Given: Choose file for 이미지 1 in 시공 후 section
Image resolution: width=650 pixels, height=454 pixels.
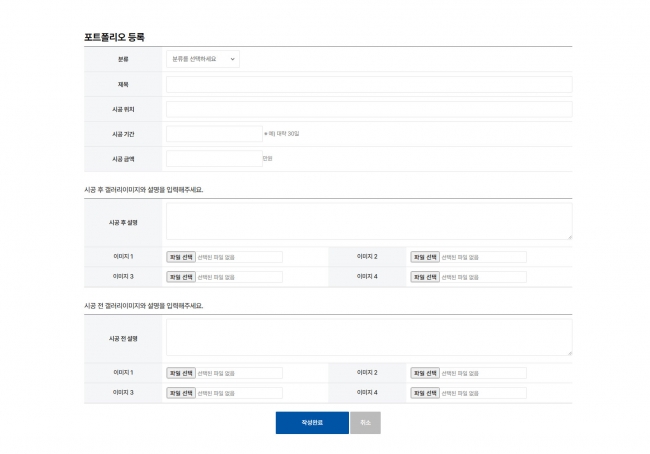Looking at the screenshot, I should [181, 257].
